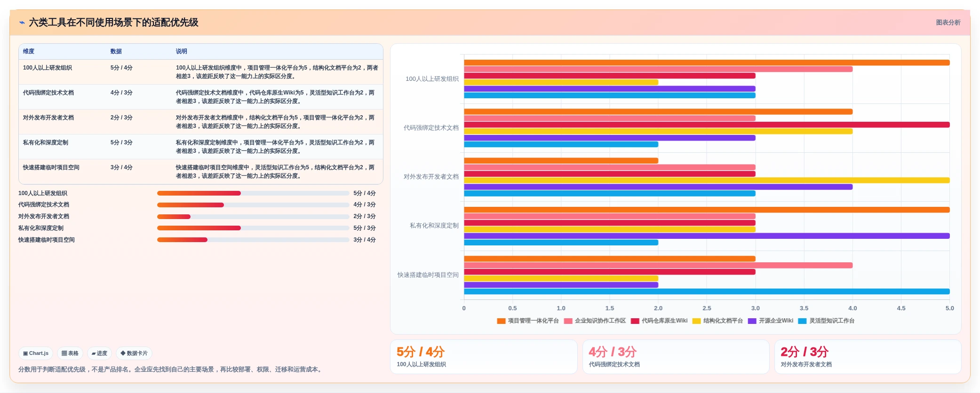Screen dimensions: 980x393
Task: Click purple bar in 私有化和深度定制 group
Action: [707, 236]
